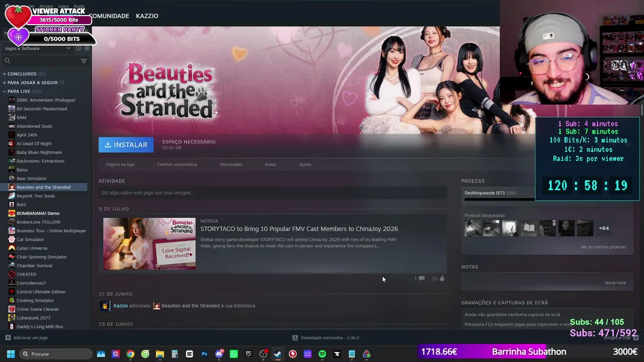Open Notepad from the taskbar
This screenshot has height=362, width=644.
[352, 354]
